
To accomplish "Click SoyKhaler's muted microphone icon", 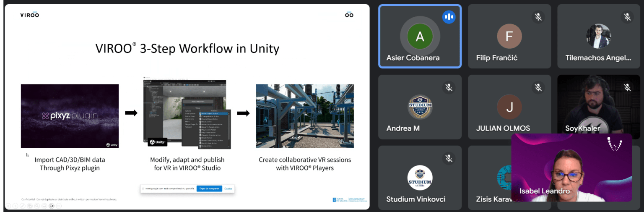I will pyautogui.click(x=627, y=87).
